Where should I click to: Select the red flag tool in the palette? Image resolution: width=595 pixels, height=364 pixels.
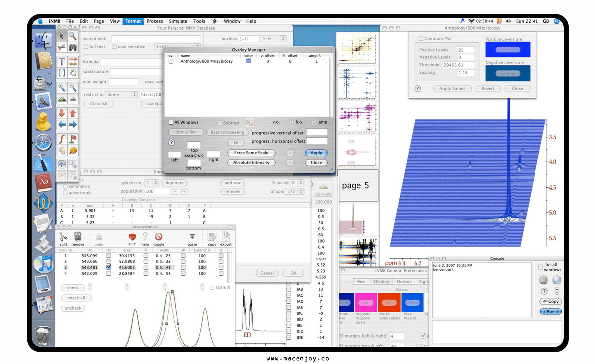click(x=73, y=139)
